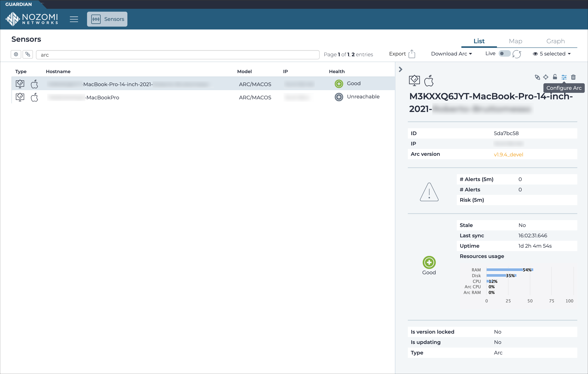Click the warning triangle alerts icon
Viewport: 588px width, 374px height.
click(x=429, y=192)
